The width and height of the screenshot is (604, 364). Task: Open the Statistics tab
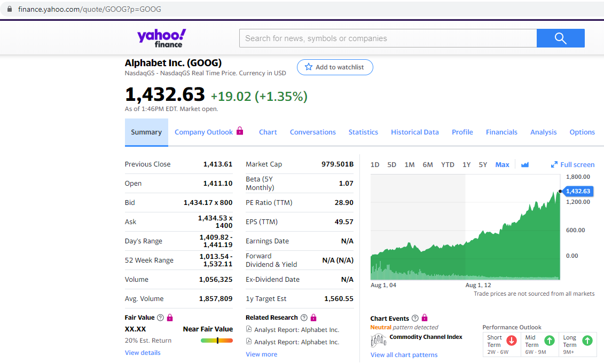click(363, 132)
